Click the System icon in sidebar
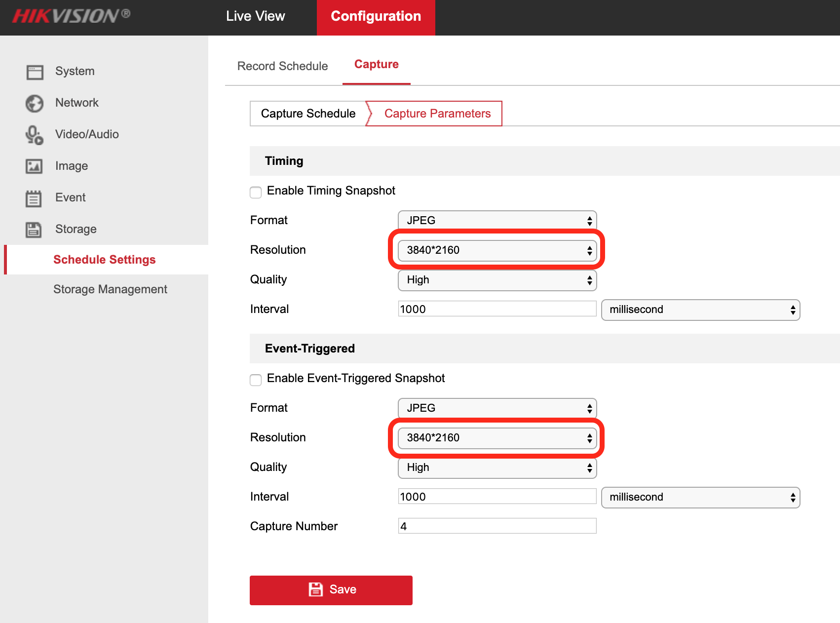Image resolution: width=840 pixels, height=623 pixels. click(35, 72)
